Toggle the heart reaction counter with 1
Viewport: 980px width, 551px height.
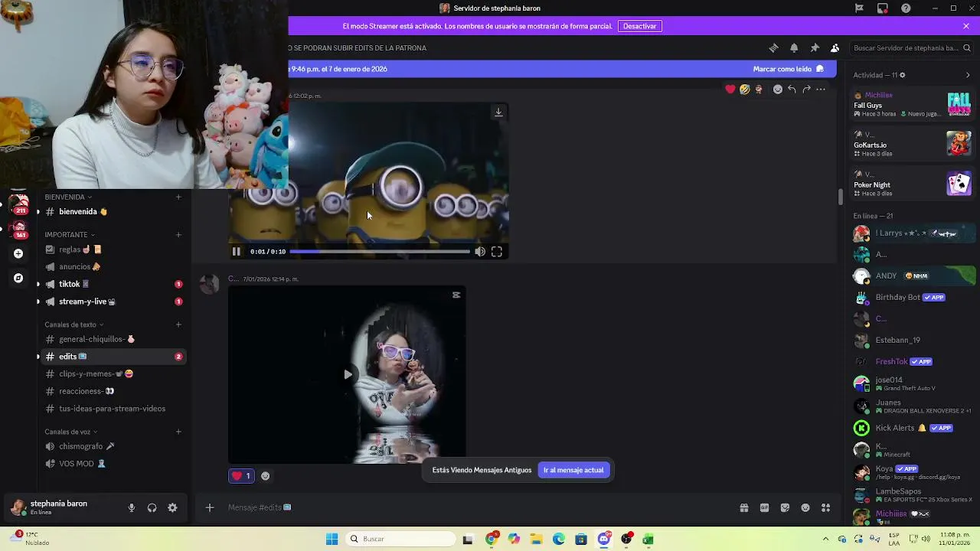pyautogui.click(x=241, y=476)
